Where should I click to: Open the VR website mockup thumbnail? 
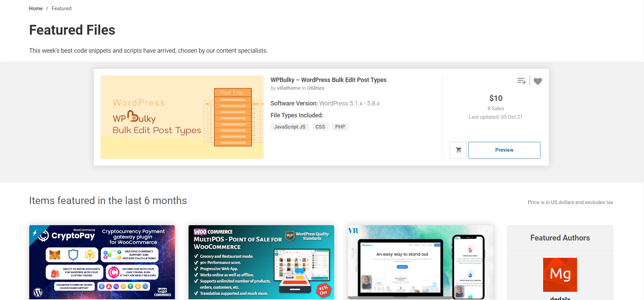[x=421, y=262]
